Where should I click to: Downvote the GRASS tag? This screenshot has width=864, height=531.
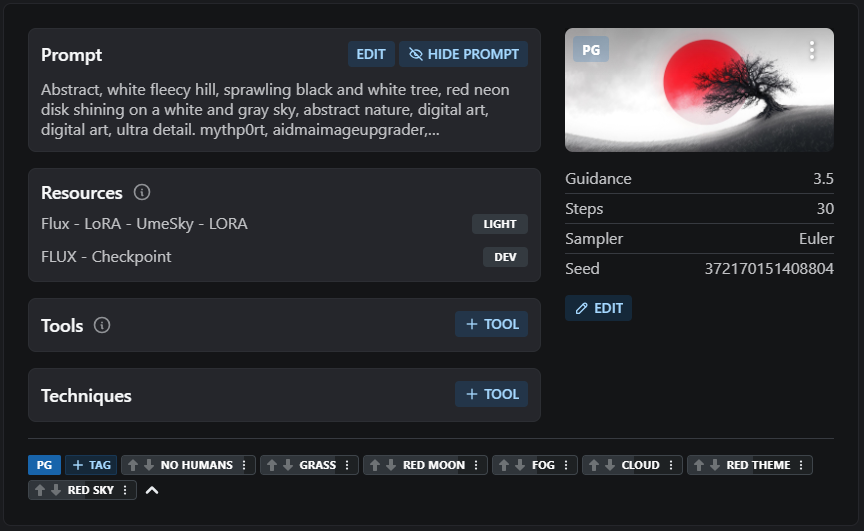pyautogui.click(x=287, y=465)
